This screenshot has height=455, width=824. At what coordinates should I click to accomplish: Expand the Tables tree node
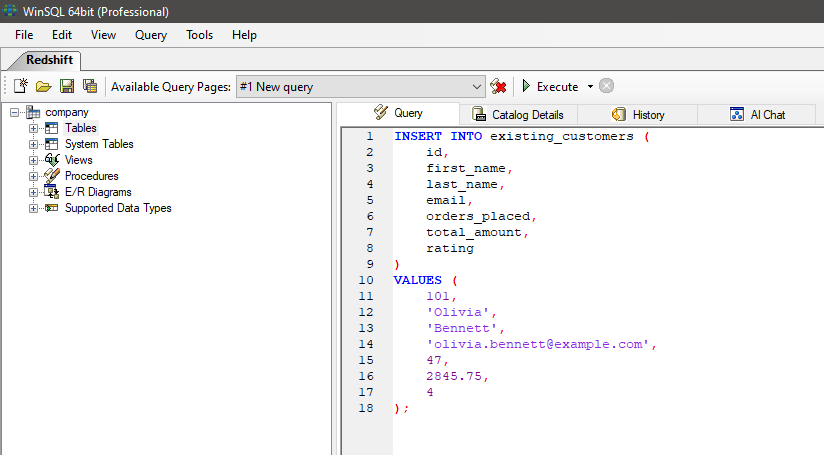point(34,128)
